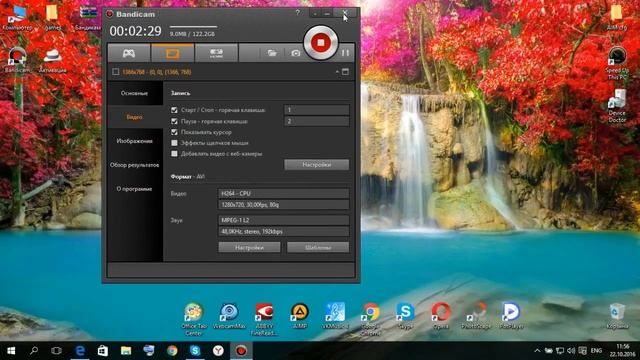Toggle the checkbox beside the orange 1366x768 resolution text
This screenshot has width=640, height=360.
(116, 72)
